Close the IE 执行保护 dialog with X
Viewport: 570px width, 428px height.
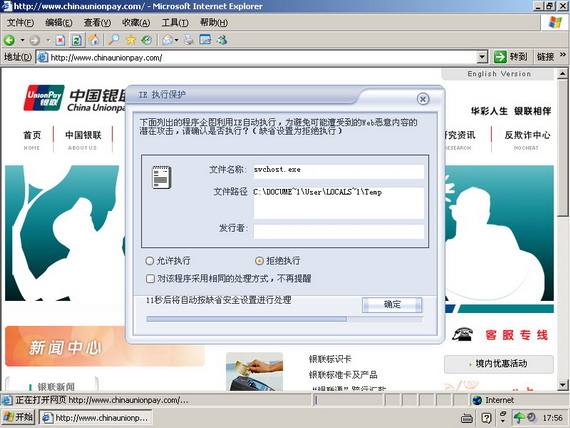423,99
